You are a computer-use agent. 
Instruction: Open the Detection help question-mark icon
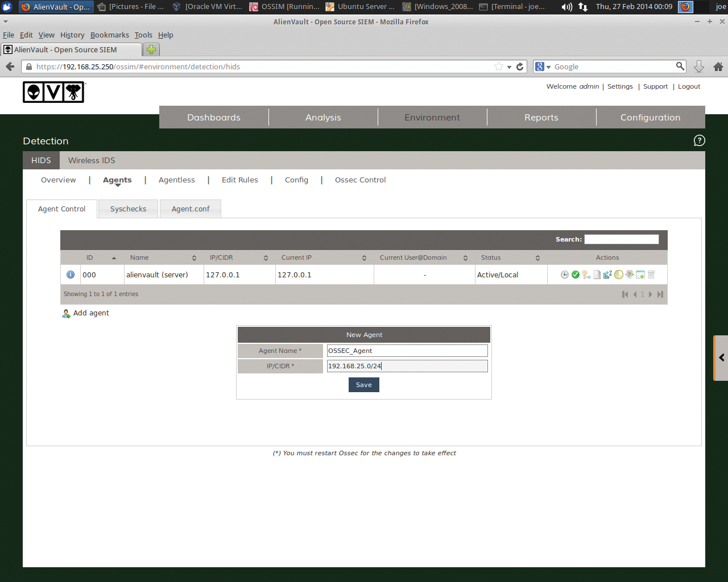point(700,140)
